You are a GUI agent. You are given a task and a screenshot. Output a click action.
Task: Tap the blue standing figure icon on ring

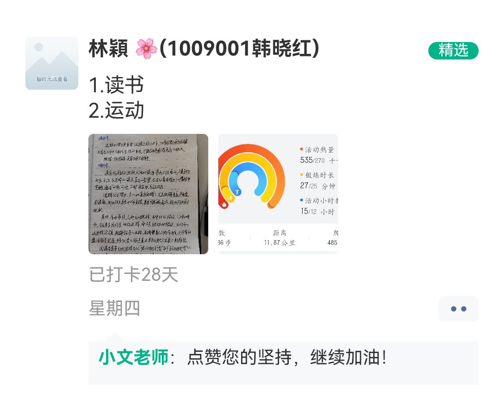(237, 192)
